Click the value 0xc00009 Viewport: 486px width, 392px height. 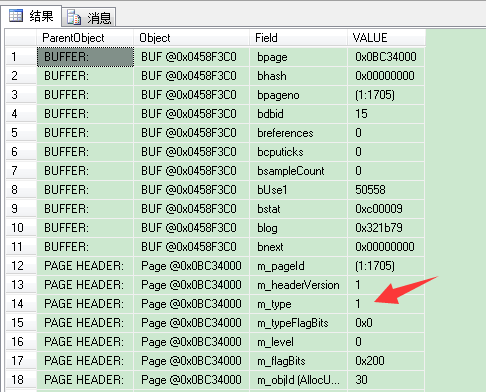pyautogui.click(x=386, y=209)
